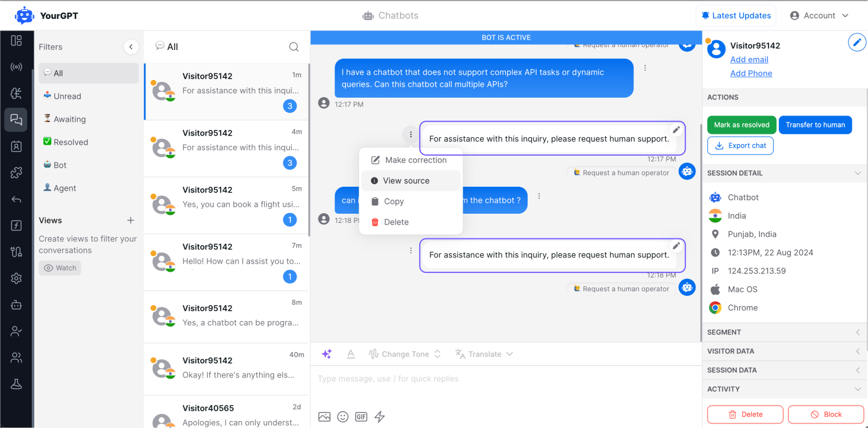Add a new view with plus icon
This screenshot has height=428, width=868.
pos(130,221)
